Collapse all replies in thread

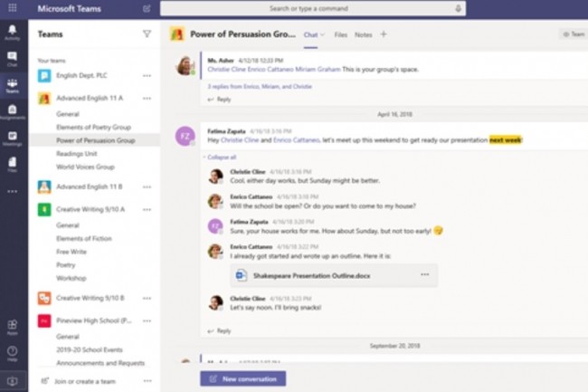click(x=222, y=158)
